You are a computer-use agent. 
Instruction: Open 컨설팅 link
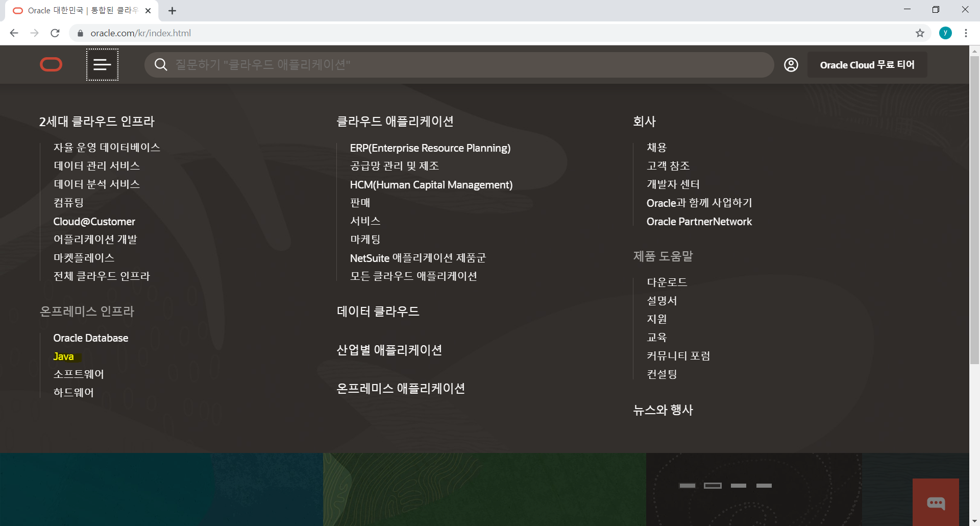point(661,374)
